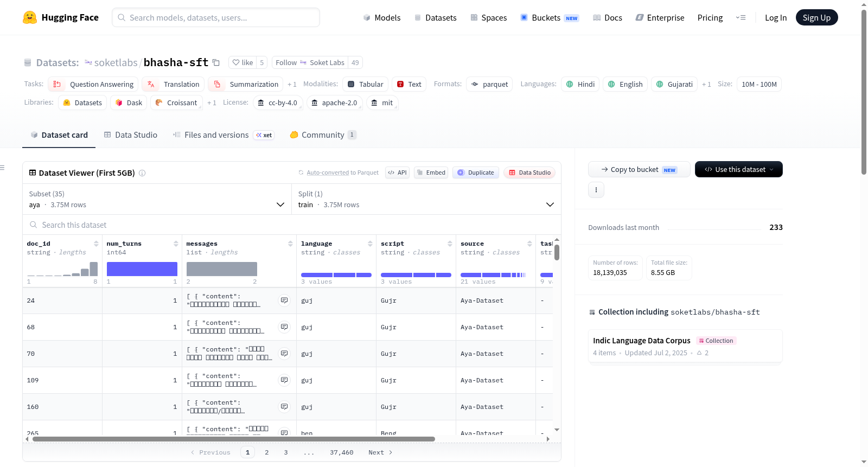Click the Log In link

[x=776, y=17]
